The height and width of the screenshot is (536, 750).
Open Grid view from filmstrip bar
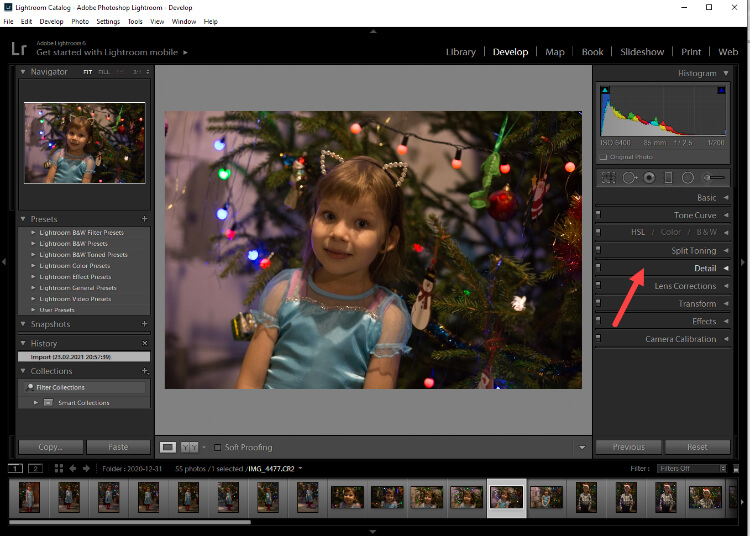(58, 469)
